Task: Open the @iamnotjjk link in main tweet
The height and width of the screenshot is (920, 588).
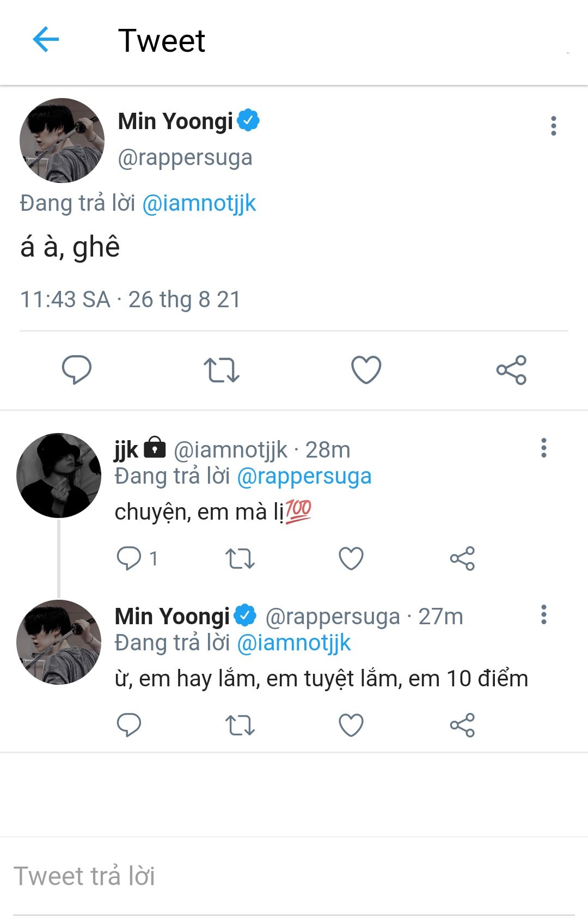Action: (199, 204)
